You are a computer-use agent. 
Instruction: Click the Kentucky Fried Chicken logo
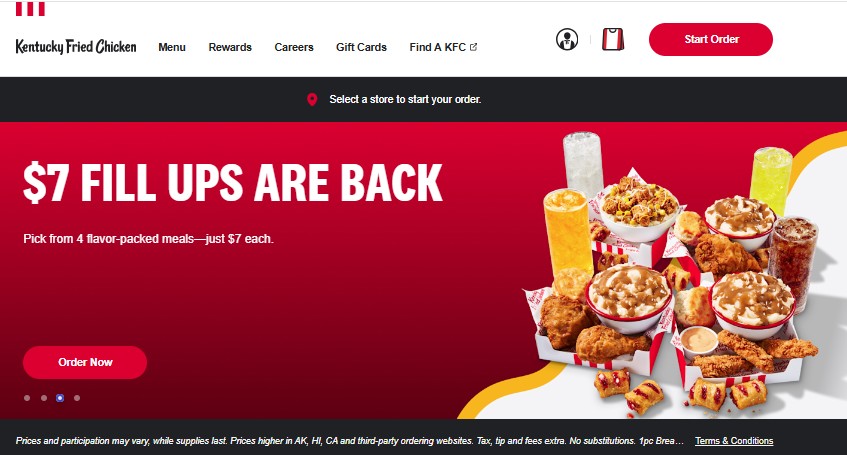[x=76, y=47]
